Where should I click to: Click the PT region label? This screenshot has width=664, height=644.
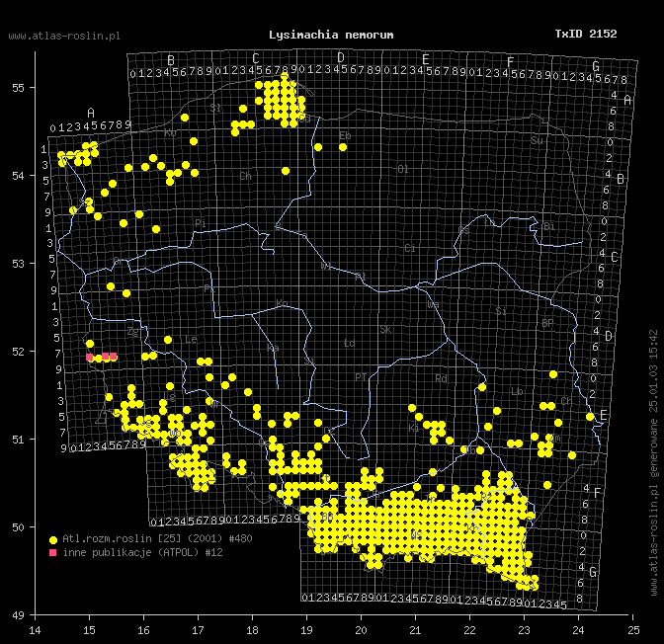pyautogui.click(x=361, y=377)
